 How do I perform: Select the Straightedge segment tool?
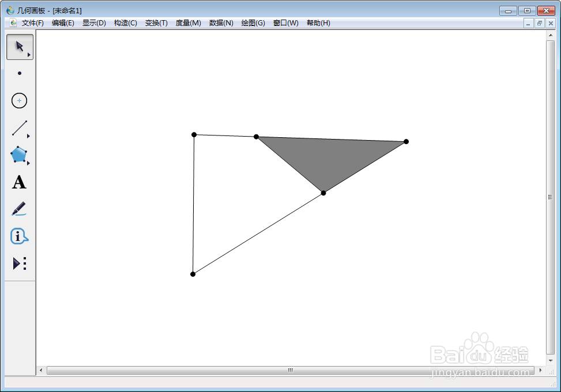20,128
